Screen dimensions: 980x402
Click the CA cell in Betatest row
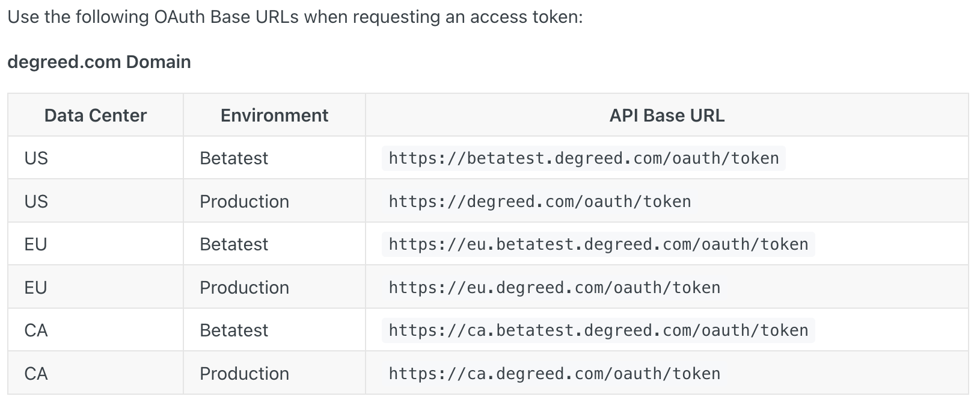36,330
